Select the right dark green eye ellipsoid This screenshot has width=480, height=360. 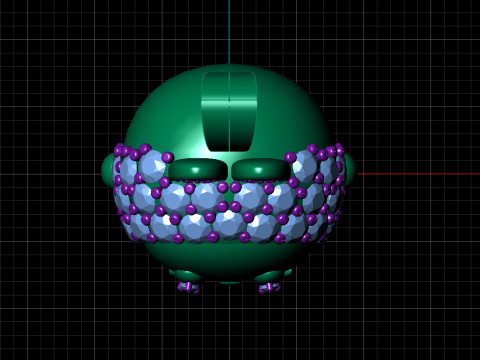(260, 169)
